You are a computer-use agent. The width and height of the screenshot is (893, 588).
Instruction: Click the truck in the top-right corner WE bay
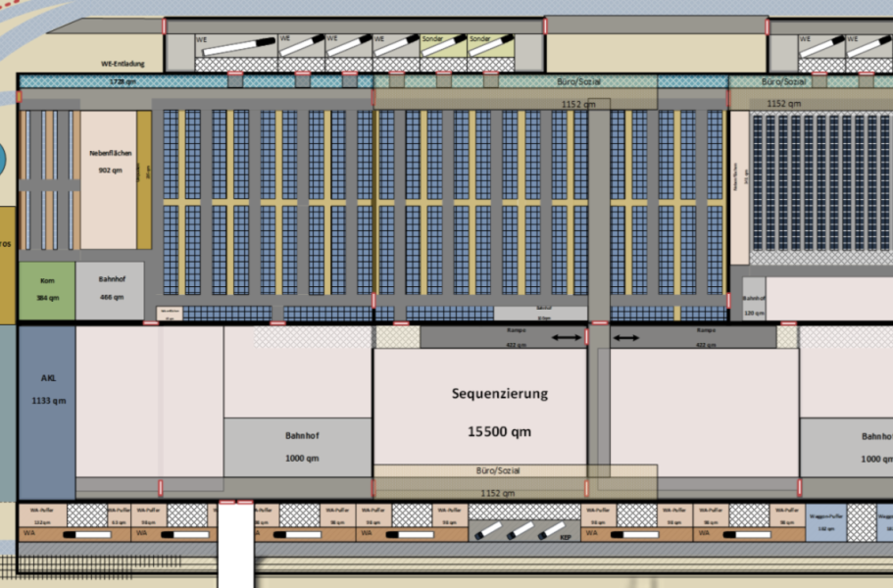(x=868, y=45)
